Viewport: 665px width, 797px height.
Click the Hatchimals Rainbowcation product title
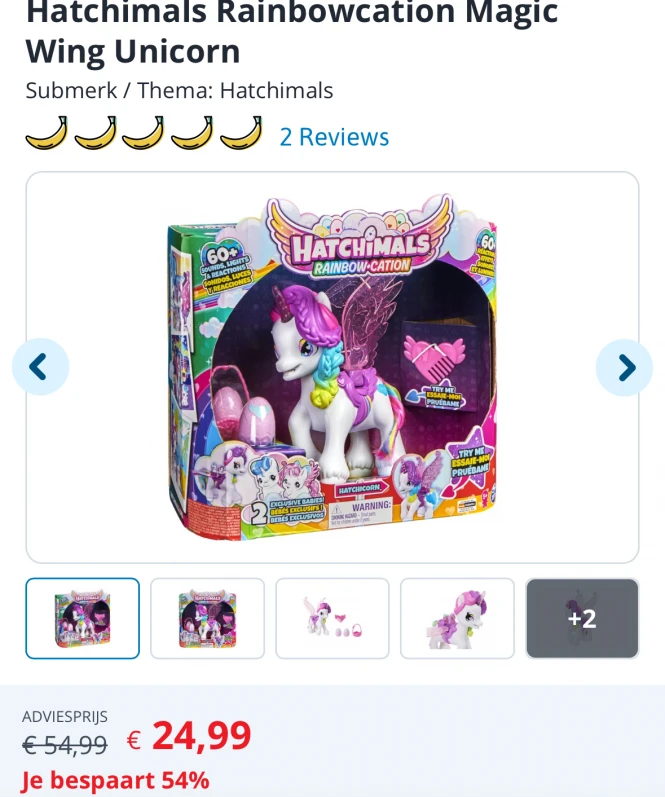coord(292,32)
